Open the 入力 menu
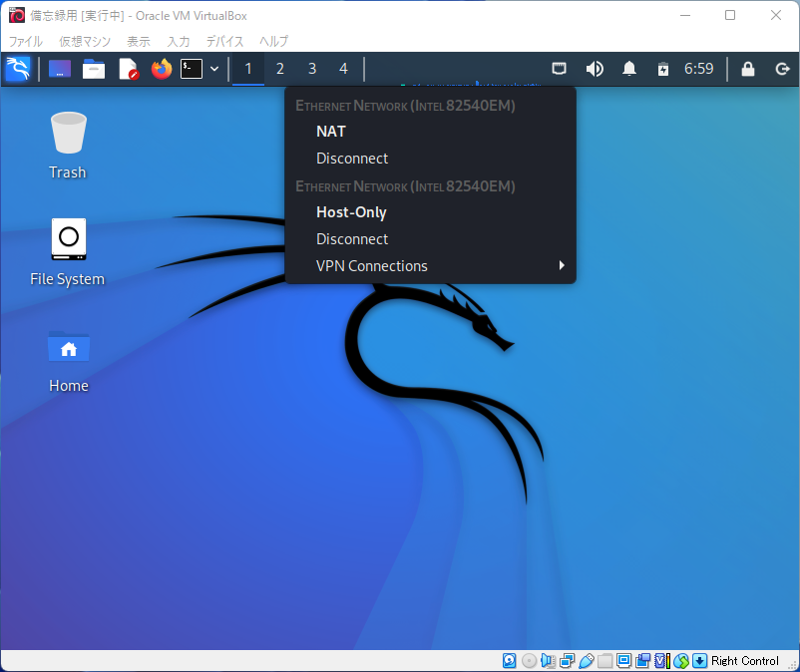800x672 pixels. point(179,41)
